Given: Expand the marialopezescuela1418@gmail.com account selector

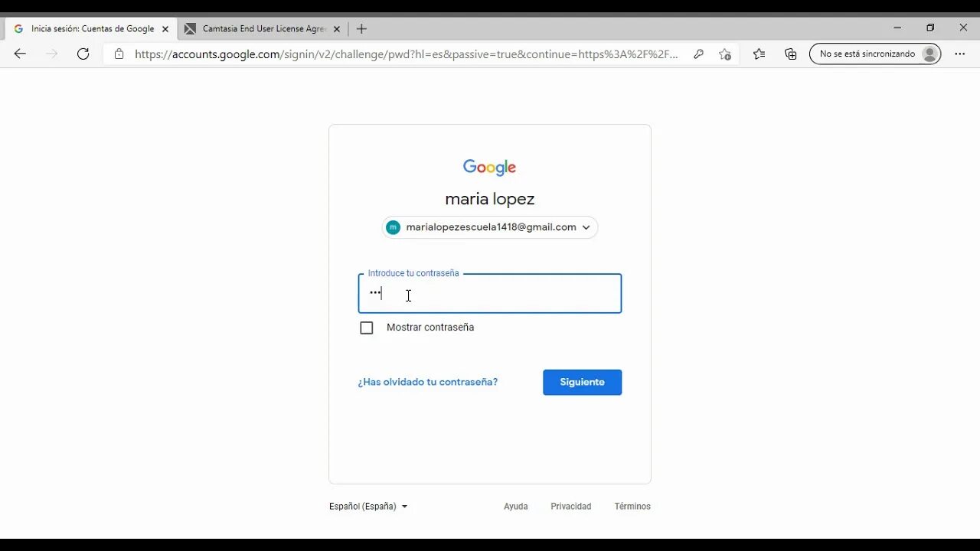Looking at the screenshot, I should tap(490, 227).
